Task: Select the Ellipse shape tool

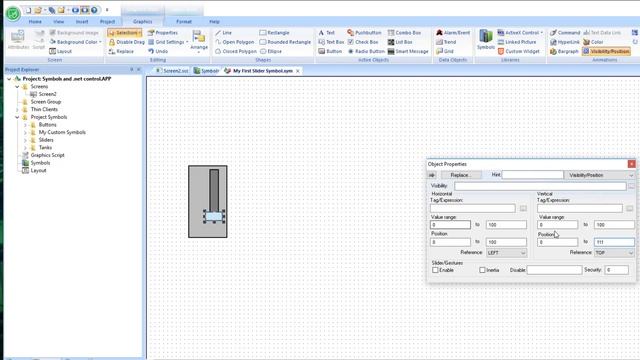Action: point(271,51)
